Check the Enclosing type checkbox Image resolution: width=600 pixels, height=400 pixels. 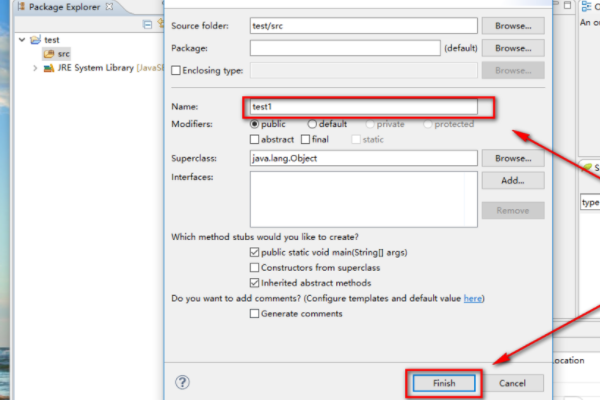pyautogui.click(x=176, y=70)
